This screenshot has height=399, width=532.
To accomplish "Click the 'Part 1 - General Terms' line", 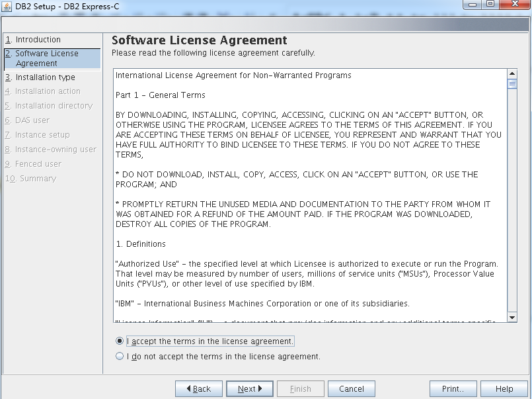I will click(161, 95).
